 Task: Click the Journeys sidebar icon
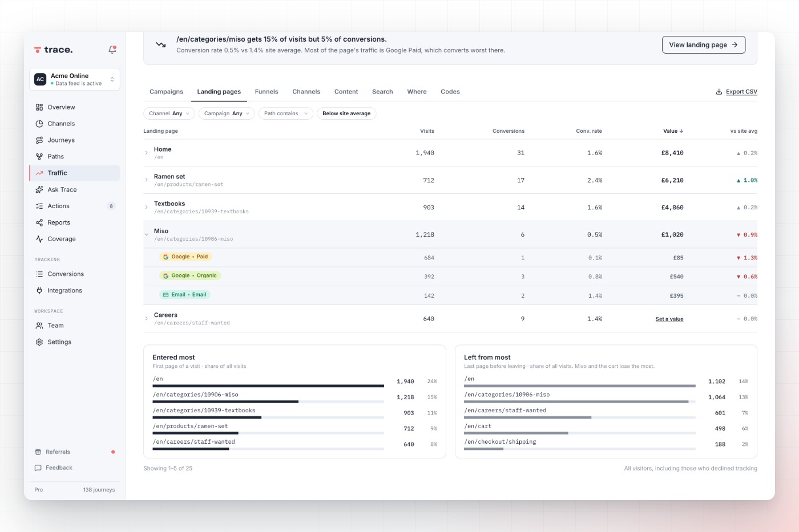coord(39,140)
